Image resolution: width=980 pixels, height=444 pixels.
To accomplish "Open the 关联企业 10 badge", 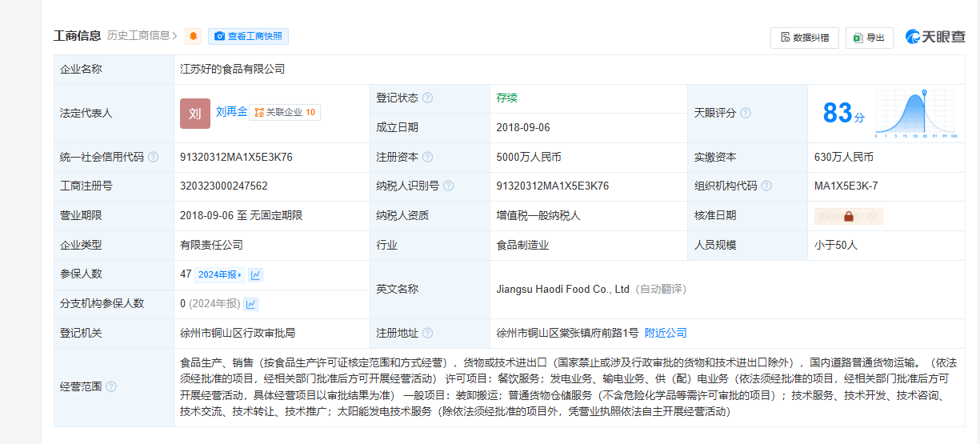I will 286,113.
